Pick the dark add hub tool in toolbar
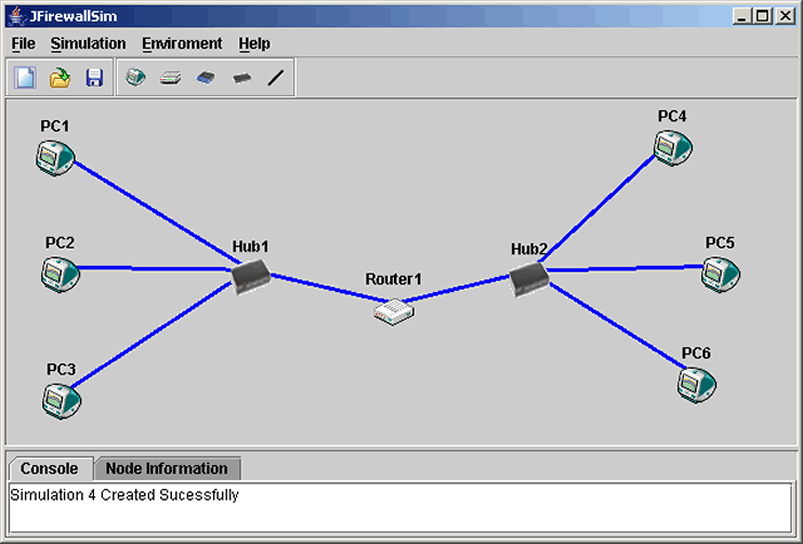The width and height of the screenshot is (803, 544). pos(241,78)
